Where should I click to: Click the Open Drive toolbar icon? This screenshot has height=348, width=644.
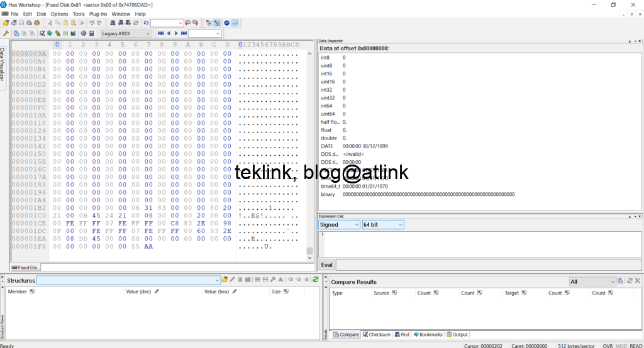tap(14, 23)
